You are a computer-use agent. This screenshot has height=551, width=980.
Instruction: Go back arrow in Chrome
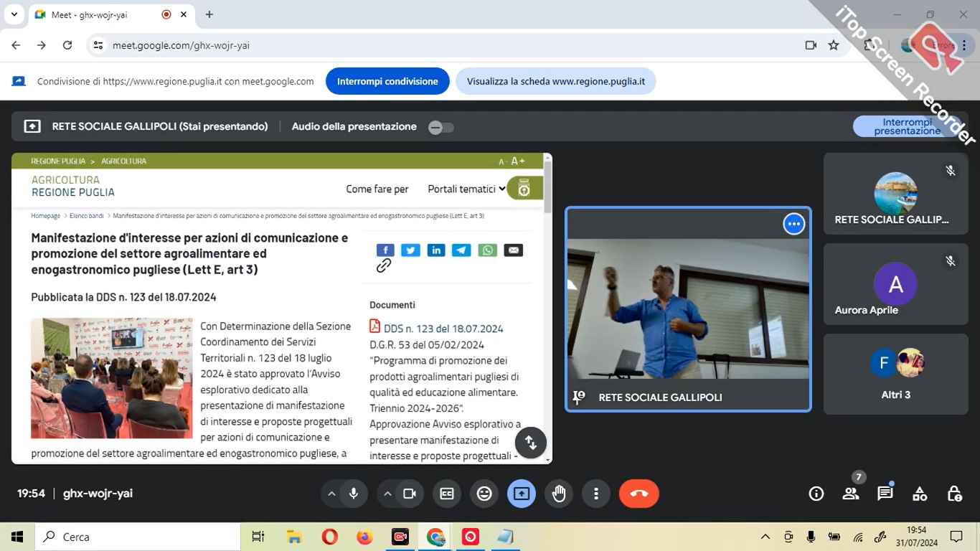coord(16,45)
